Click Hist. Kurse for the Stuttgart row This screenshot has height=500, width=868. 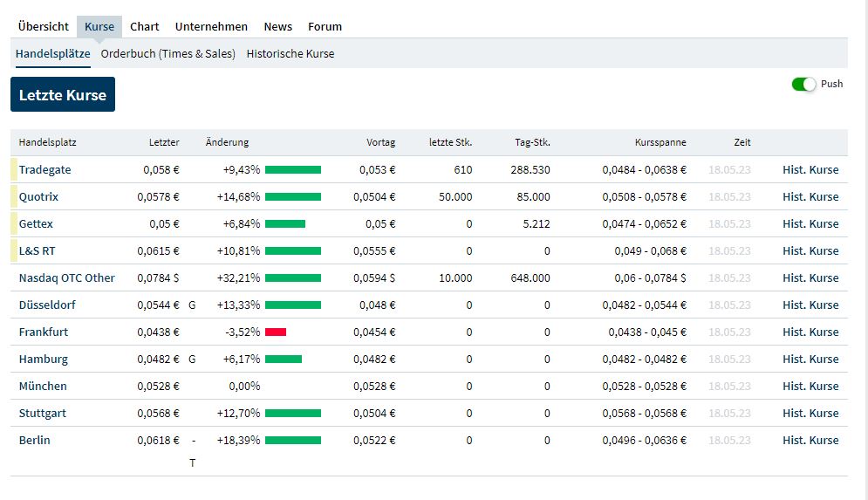click(x=810, y=414)
